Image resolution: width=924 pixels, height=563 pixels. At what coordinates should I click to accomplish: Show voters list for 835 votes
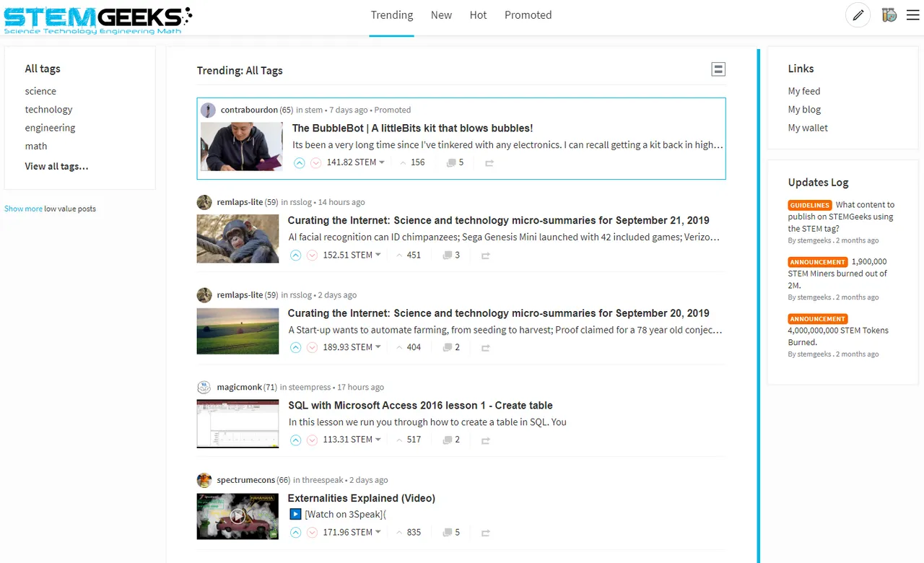click(x=409, y=532)
